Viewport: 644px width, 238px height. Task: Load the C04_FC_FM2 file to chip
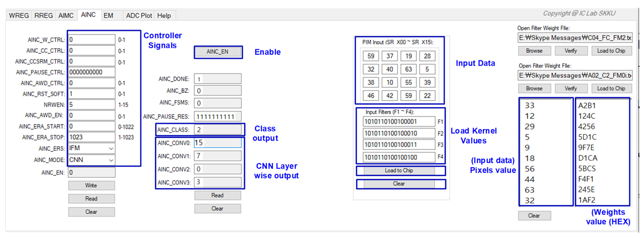pyautogui.click(x=611, y=51)
